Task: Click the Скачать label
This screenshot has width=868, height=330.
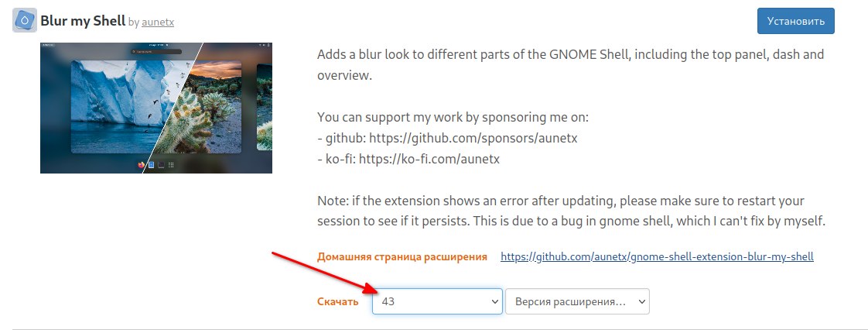Action: [338, 302]
